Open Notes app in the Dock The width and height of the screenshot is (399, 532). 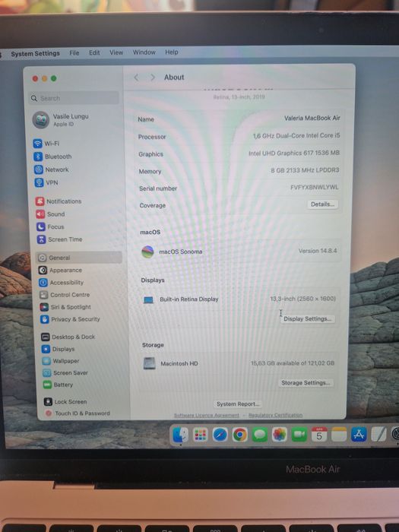(x=339, y=434)
